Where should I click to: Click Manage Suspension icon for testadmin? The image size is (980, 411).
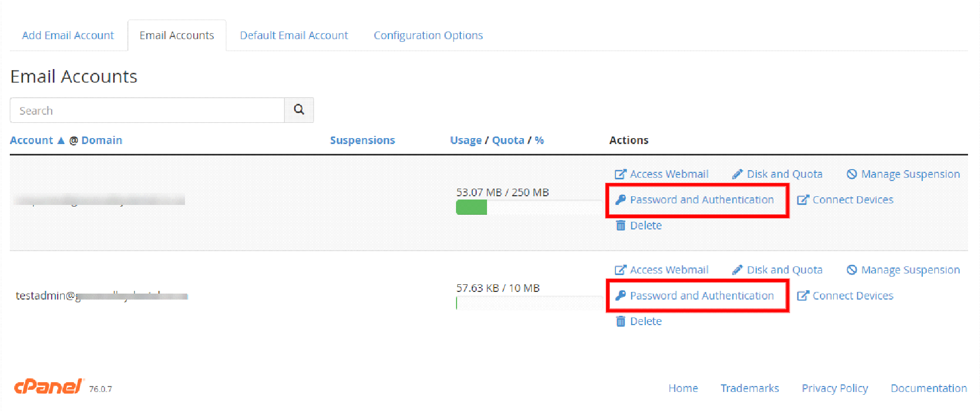click(x=852, y=270)
